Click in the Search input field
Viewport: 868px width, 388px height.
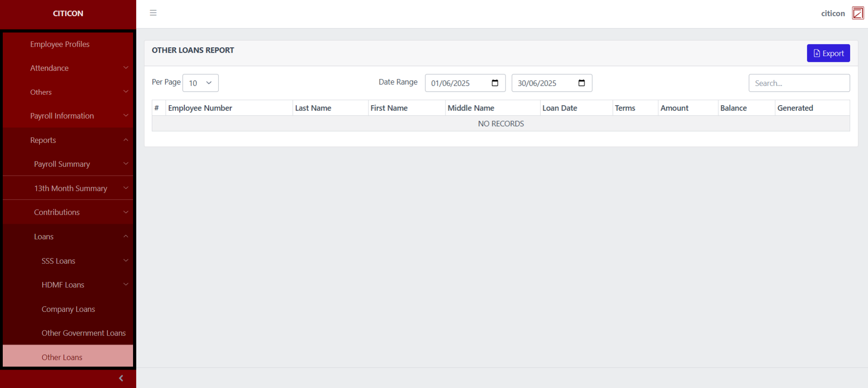tap(799, 83)
